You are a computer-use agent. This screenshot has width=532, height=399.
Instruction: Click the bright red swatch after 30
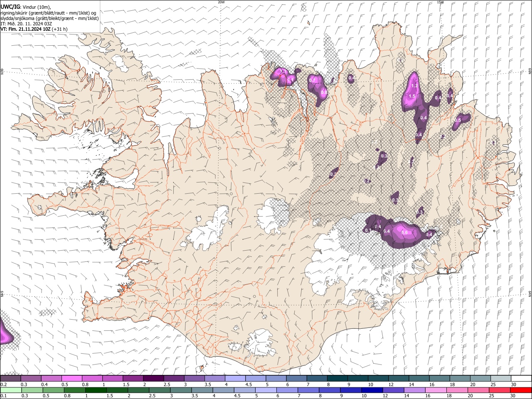click(520, 390)
